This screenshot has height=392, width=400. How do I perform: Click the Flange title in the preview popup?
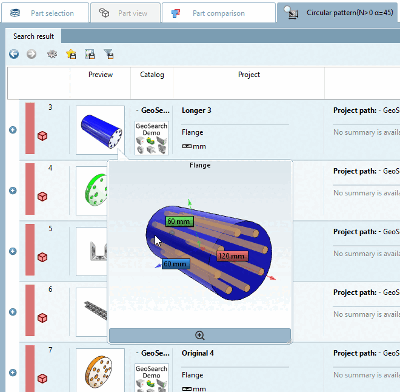[200, 165]
